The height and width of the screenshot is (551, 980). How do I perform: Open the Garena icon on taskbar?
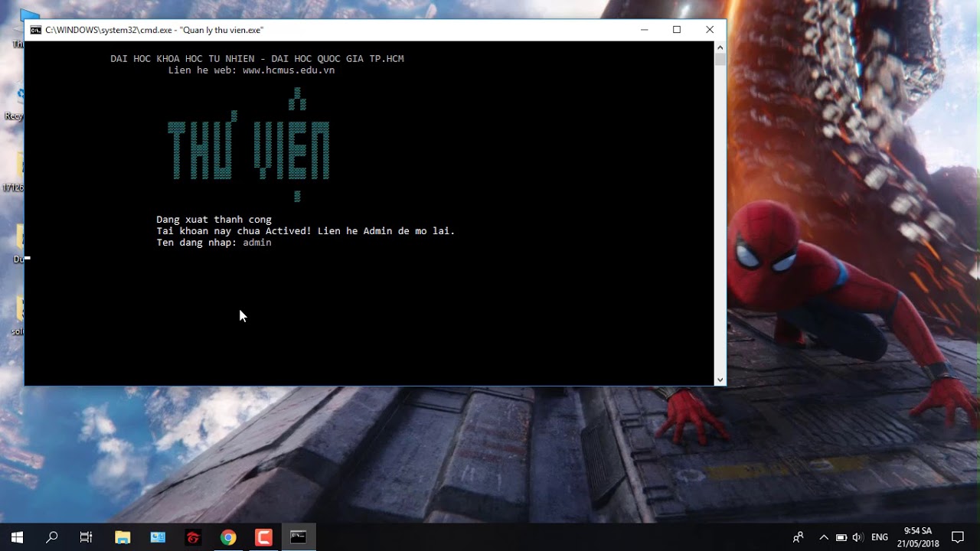point(193,537)
